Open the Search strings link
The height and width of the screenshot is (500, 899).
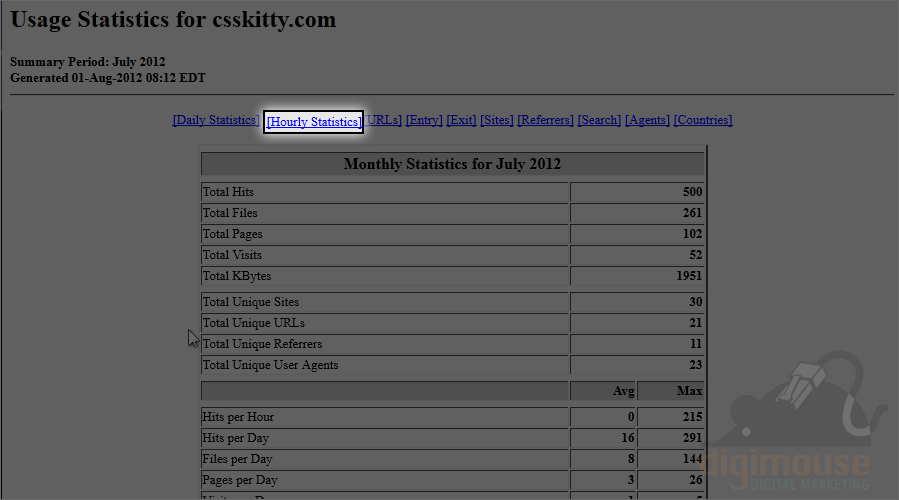599,120
